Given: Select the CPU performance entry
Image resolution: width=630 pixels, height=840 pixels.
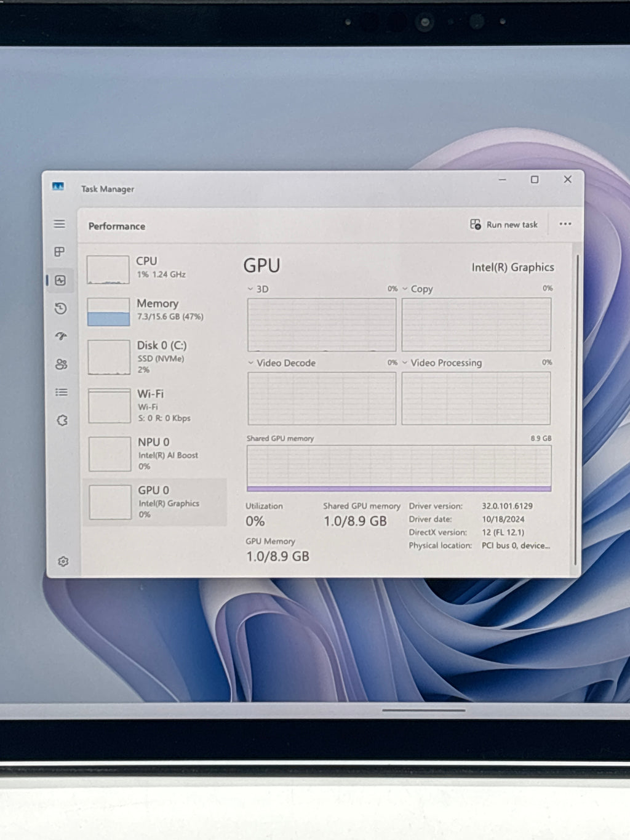Looking at the screenshot, I should pyautogui.click(x=155, y=269).
